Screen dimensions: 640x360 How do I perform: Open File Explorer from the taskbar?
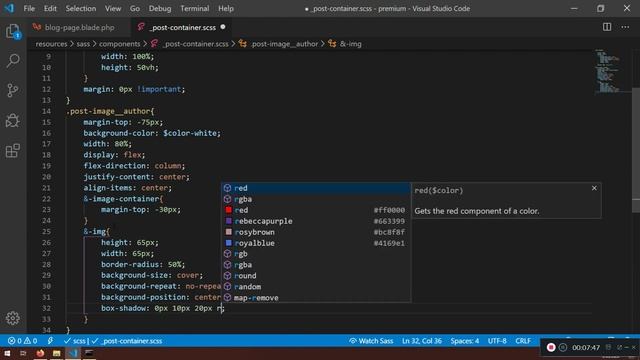coord(56,353)
